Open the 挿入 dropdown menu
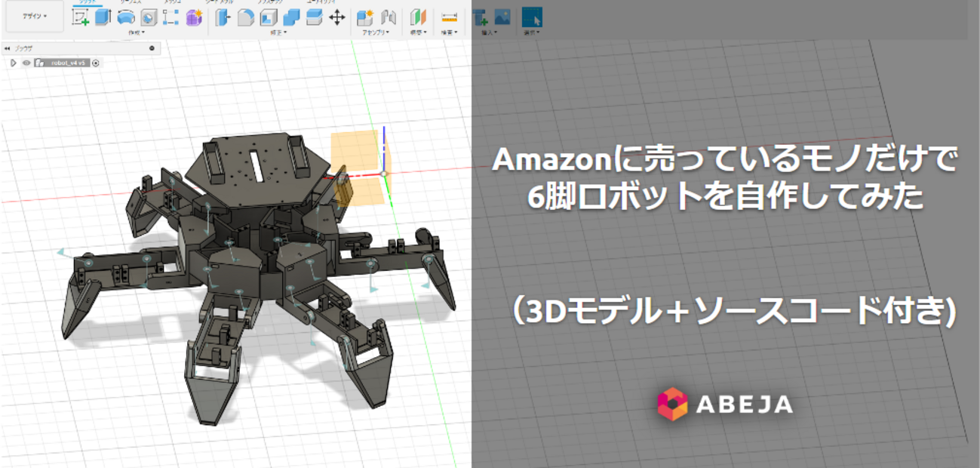Image resolution: width=980 pixels, height=468 pixels. (489, 32)
